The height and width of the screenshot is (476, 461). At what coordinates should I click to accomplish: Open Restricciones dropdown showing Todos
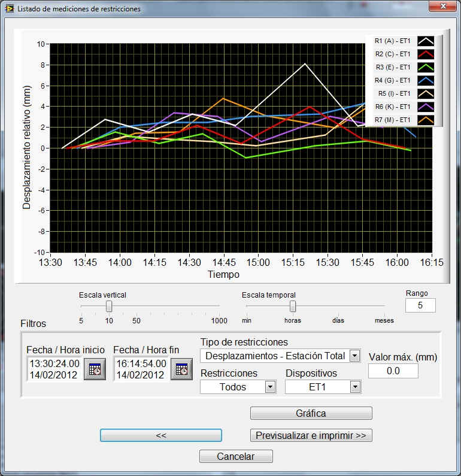tap(238, 387)
